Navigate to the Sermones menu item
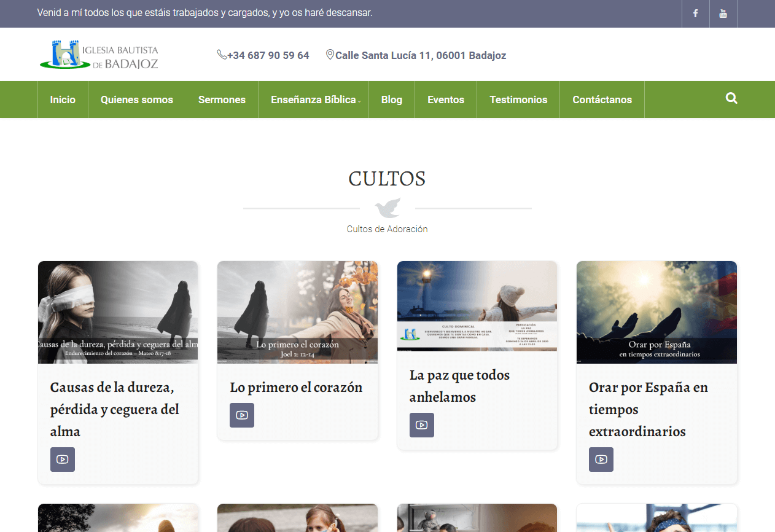 coord(222,100)
